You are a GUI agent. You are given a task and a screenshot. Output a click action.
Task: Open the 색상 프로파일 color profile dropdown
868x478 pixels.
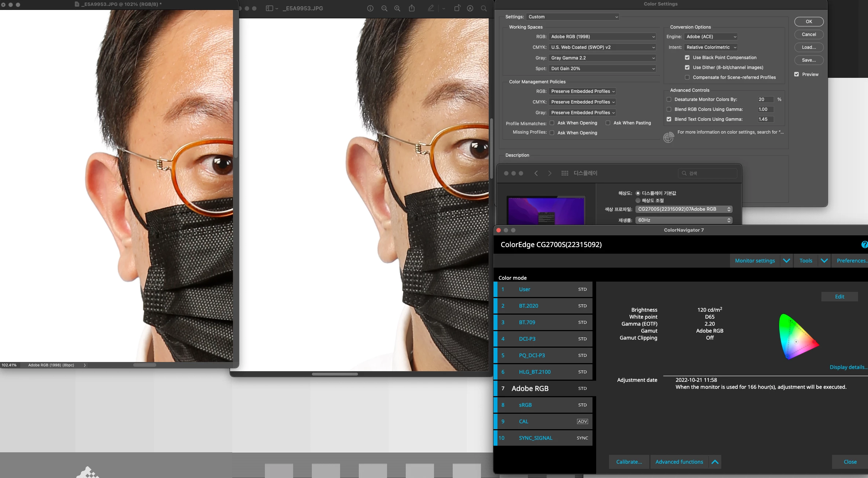684,209
